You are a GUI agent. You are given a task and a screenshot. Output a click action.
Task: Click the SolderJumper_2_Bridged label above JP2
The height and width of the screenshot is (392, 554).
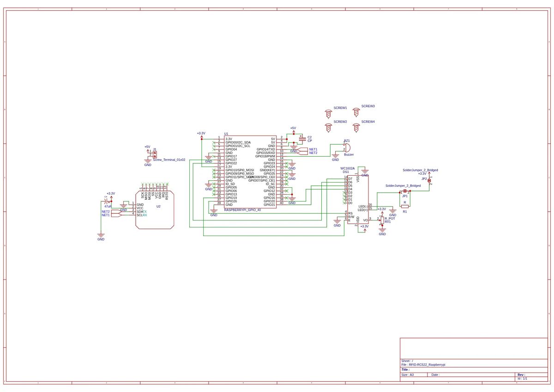tap(420, 170)
